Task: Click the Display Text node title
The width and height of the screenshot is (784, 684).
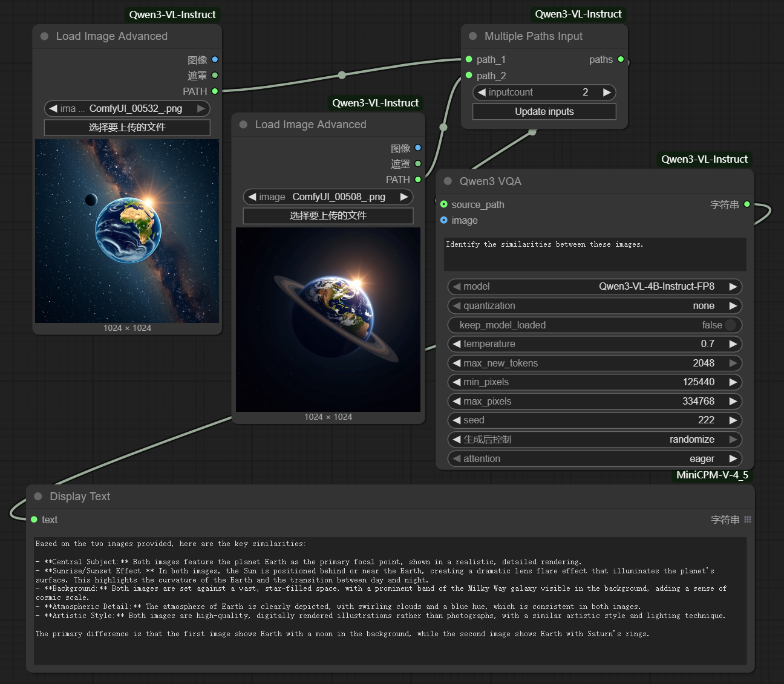Action: coord(80,497)
